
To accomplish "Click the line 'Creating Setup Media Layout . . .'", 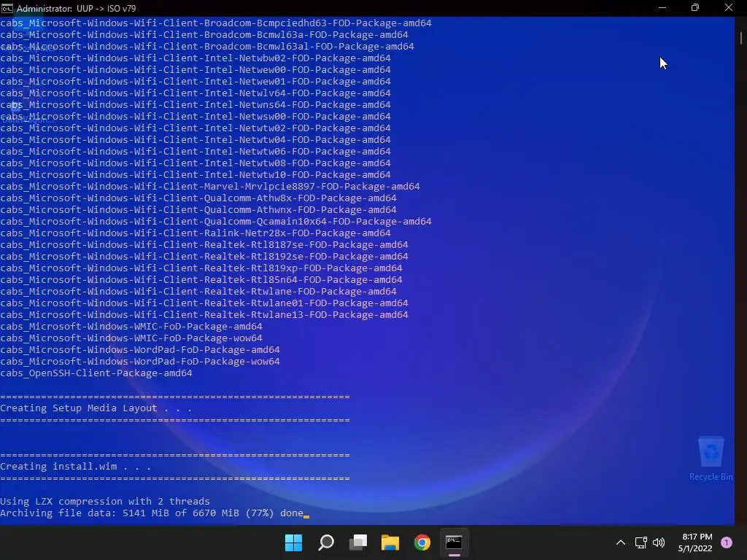I will pos(96,408).
